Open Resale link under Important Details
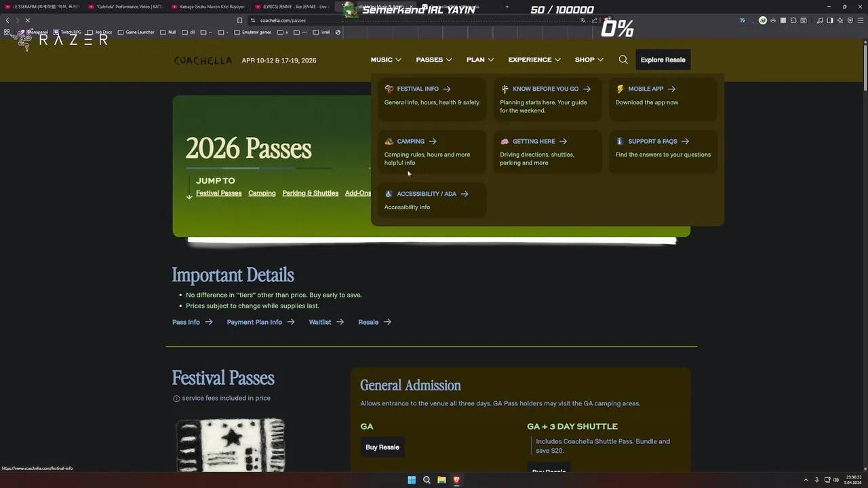This screenshot has height=488, width=868. click(x=374, y=322)
